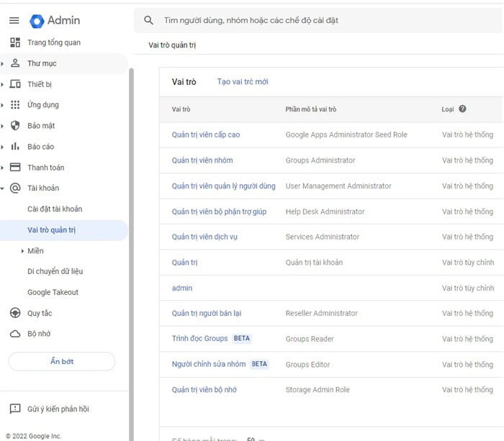Click User Management Administrator description
This screenshot has width=504, height=441.
coord(338,186)
